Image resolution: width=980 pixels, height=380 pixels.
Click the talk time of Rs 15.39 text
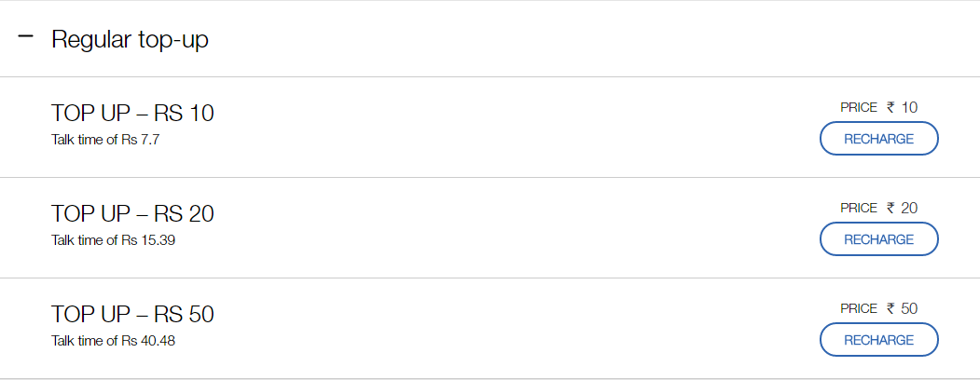pyautogui.click(x=114, y=240)
